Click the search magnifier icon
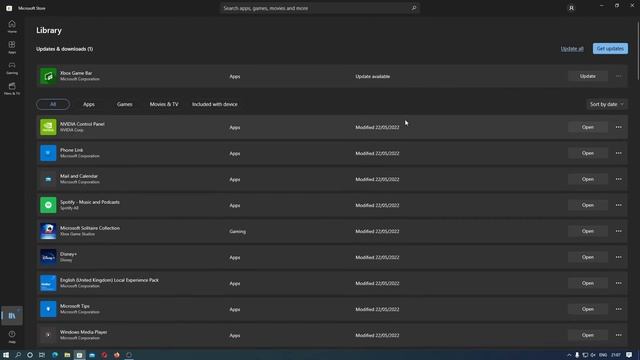 coord(413,8)
